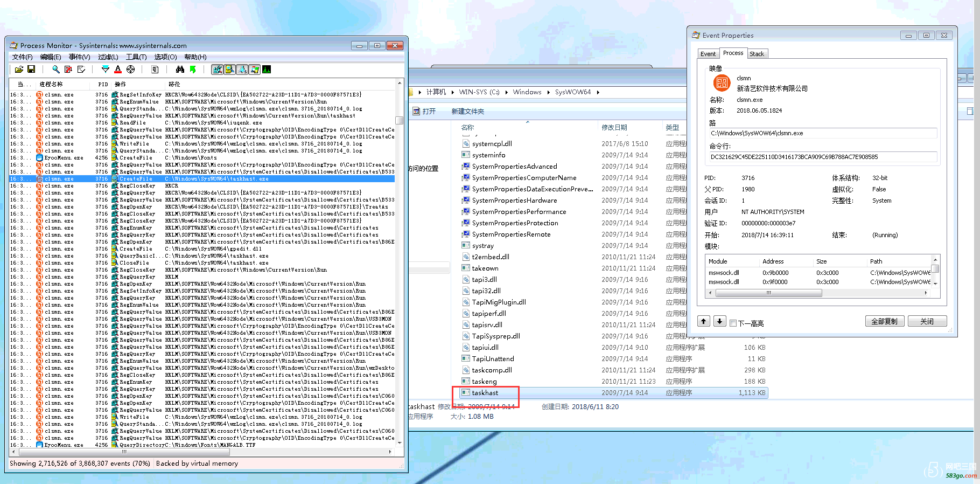Click the systemcpl.dll file icon in Explorer
980x484 pixels.
[466, 144]
